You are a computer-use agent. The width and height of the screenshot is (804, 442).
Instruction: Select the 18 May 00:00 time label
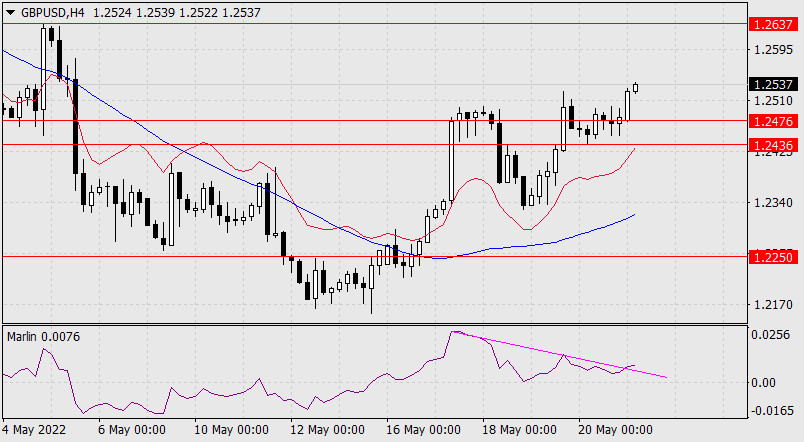[x=519, y=429]
